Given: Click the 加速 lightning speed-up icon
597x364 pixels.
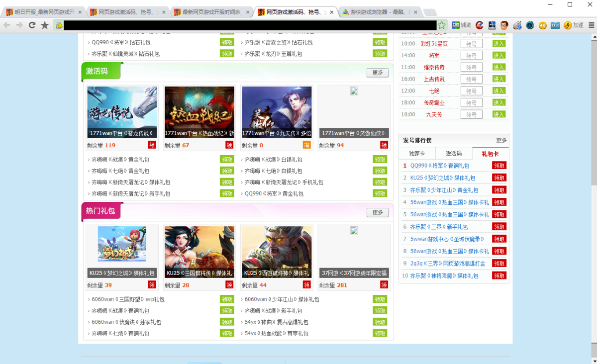Looking at the screenshot, I should [x=573, y=25].
